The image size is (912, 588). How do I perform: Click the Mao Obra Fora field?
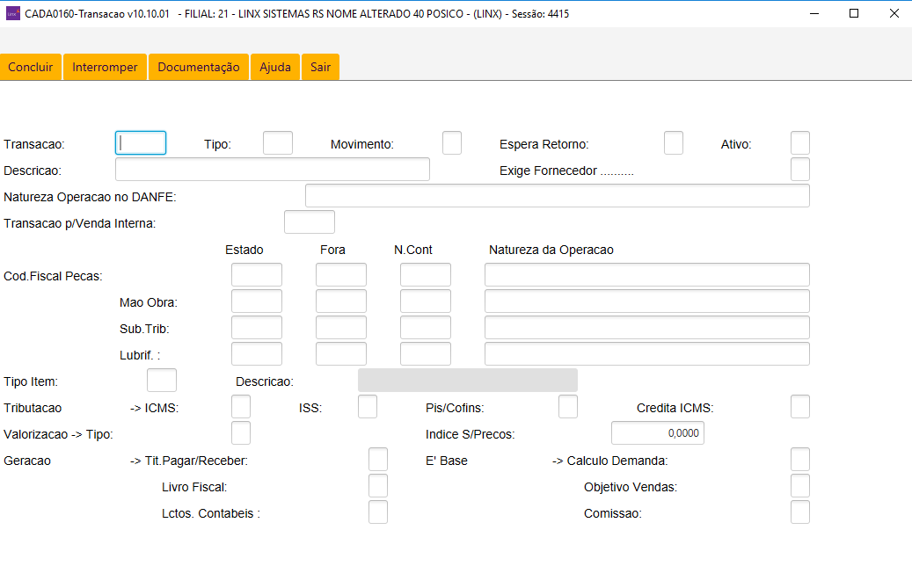(341, 301)
